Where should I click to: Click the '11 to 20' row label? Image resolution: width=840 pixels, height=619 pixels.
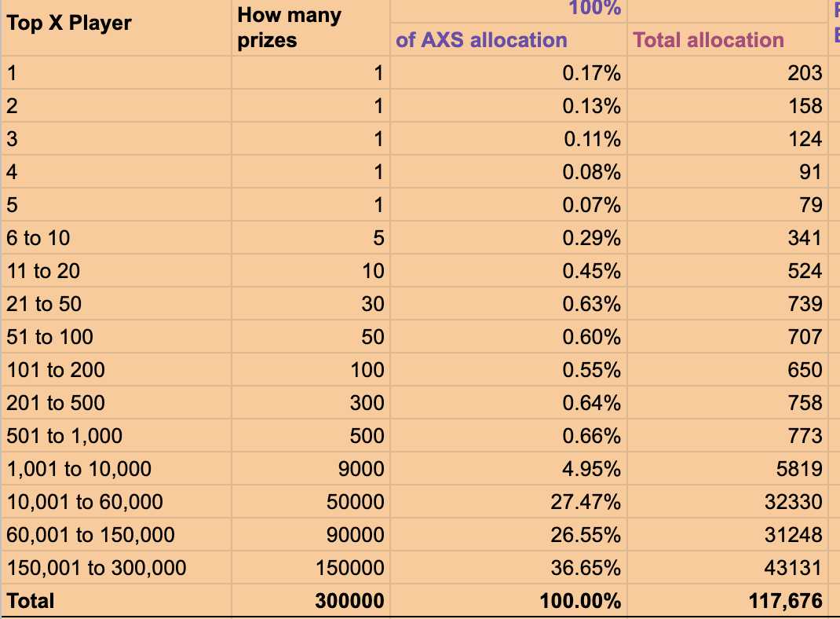point(116,271)
